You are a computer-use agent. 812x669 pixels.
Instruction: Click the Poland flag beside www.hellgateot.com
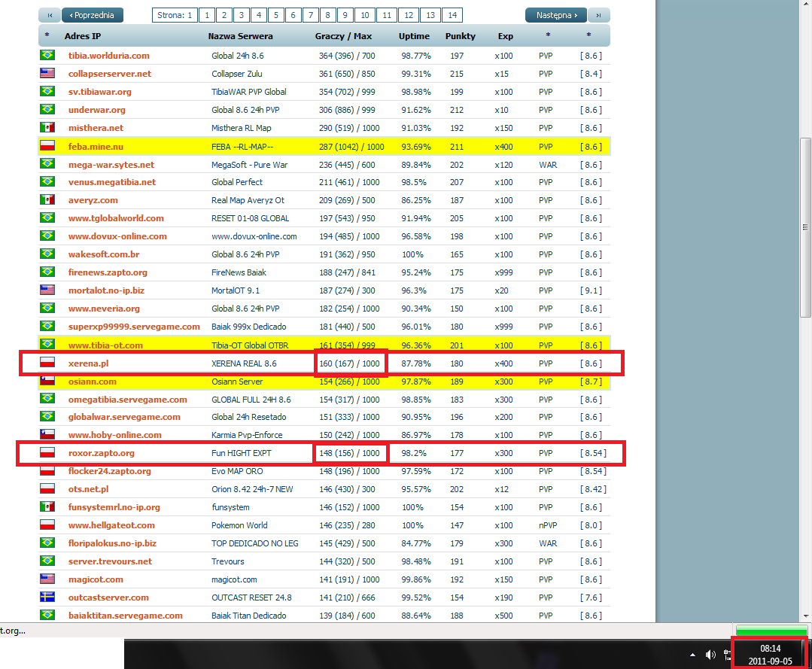47,525
